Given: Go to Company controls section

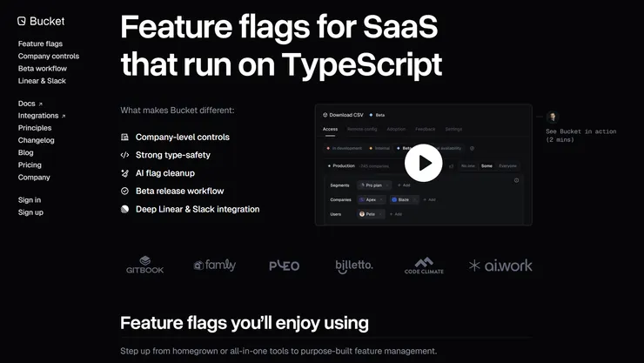Looking at the screenshot, I should pyautogui.click(x=49, y=56).
